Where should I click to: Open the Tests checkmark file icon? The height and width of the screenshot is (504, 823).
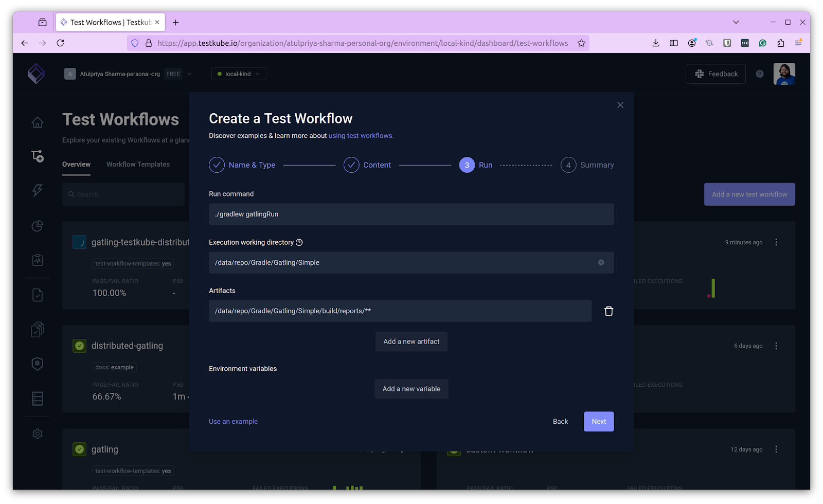pyautogui.click(x=38, y=295)
